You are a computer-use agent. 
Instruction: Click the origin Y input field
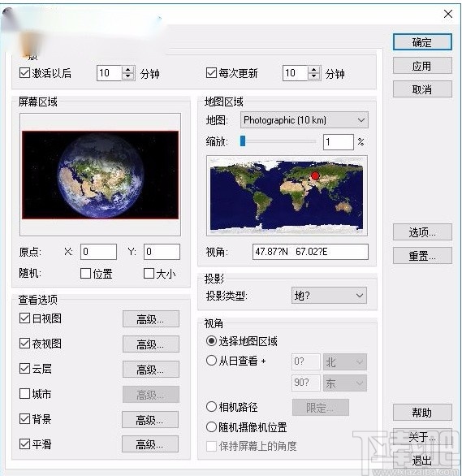tap(162, 252)
